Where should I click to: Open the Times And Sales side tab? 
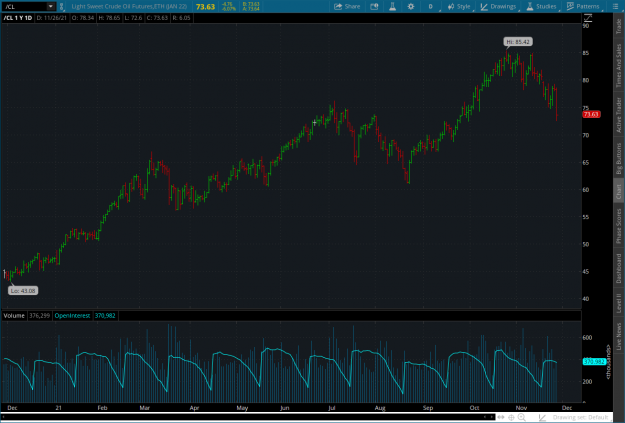[619, 66]
